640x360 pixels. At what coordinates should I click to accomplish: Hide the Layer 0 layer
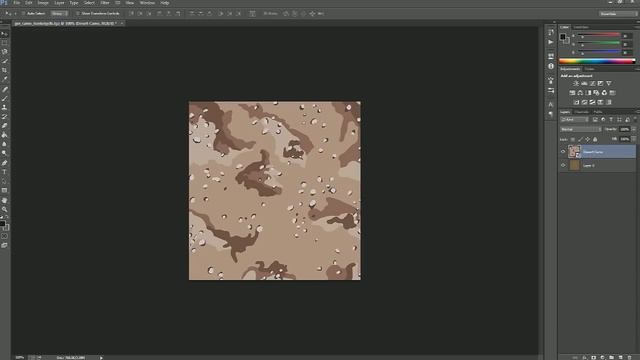click(x=563, y=165)
